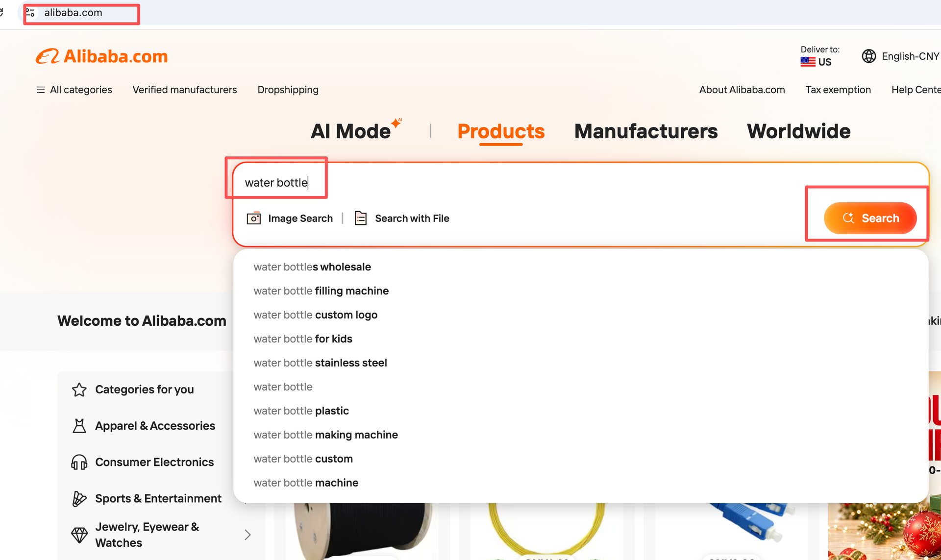Click the Alibaba.com logo
This screenshot has height=560, width=941.
tap(101, 56)
